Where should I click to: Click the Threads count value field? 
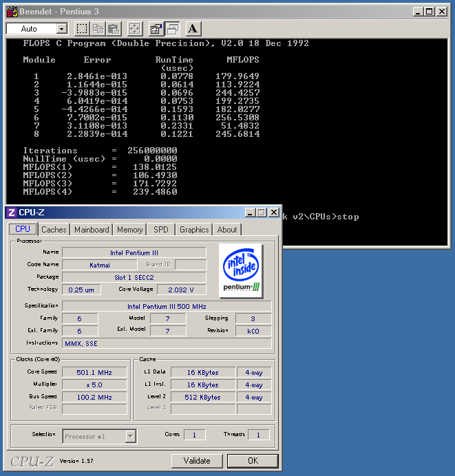pyautogui.click(x=258, y=435)
